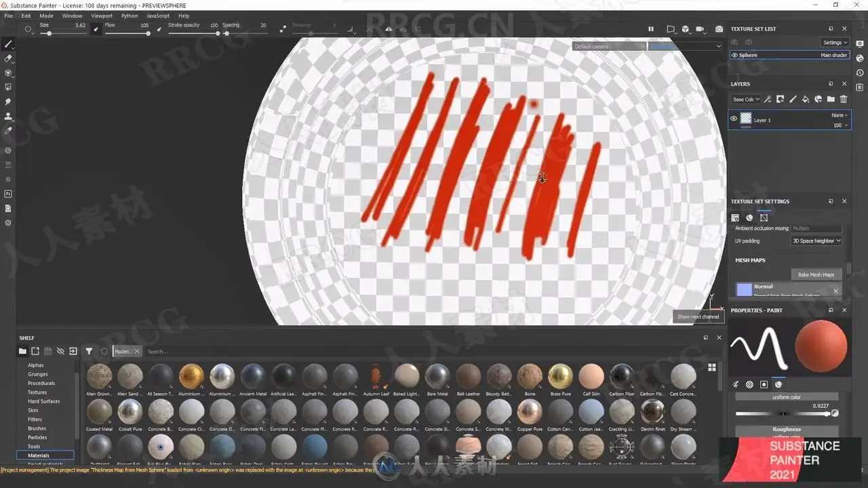Viewport: 868px width, 488px height.
Task: Remove the Materials filter tag in shelf
Action: click(x=136, y=351)
